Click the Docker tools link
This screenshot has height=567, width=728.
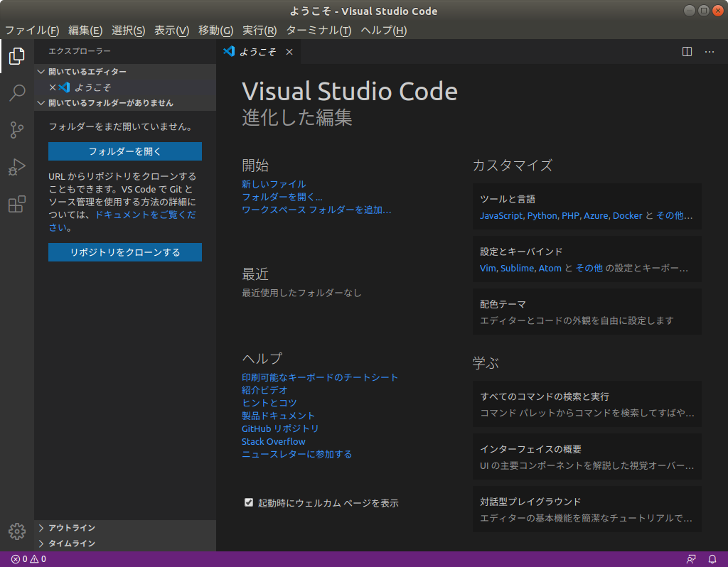tap(627, 216)
